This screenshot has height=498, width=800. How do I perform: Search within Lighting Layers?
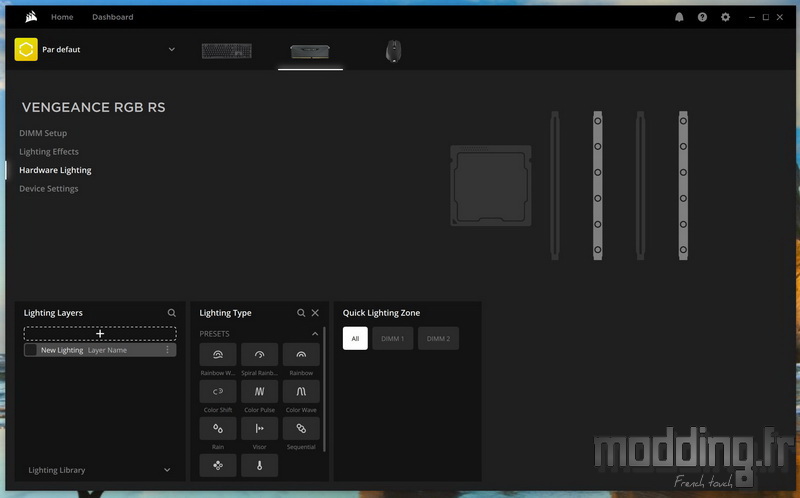(171, 313)
